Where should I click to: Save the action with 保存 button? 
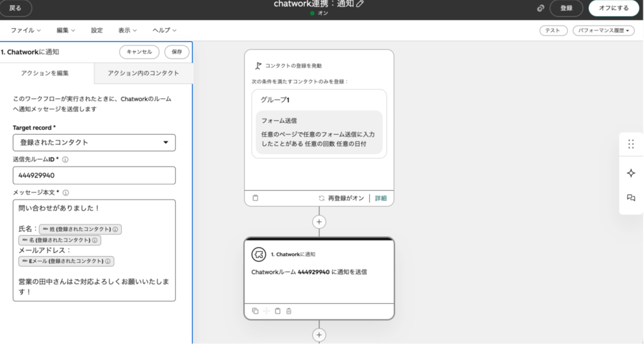pyautogui.click(x=177, y=52)
